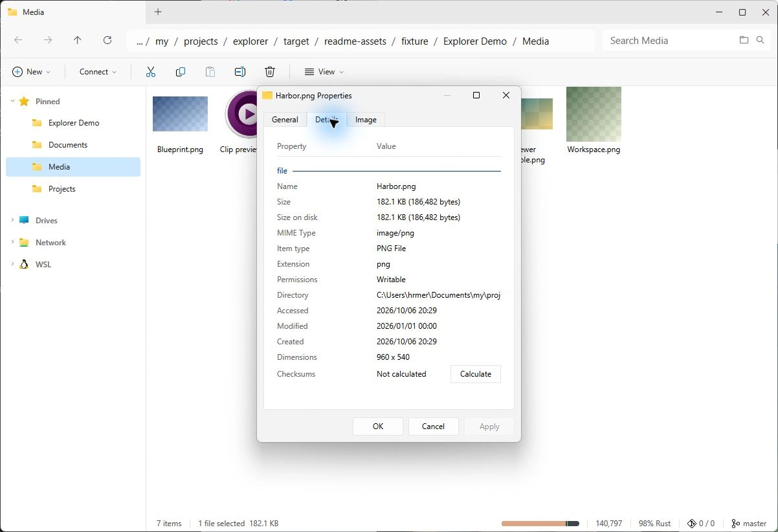
Task: Open the View dropdown menu
Action: [324, 72]
